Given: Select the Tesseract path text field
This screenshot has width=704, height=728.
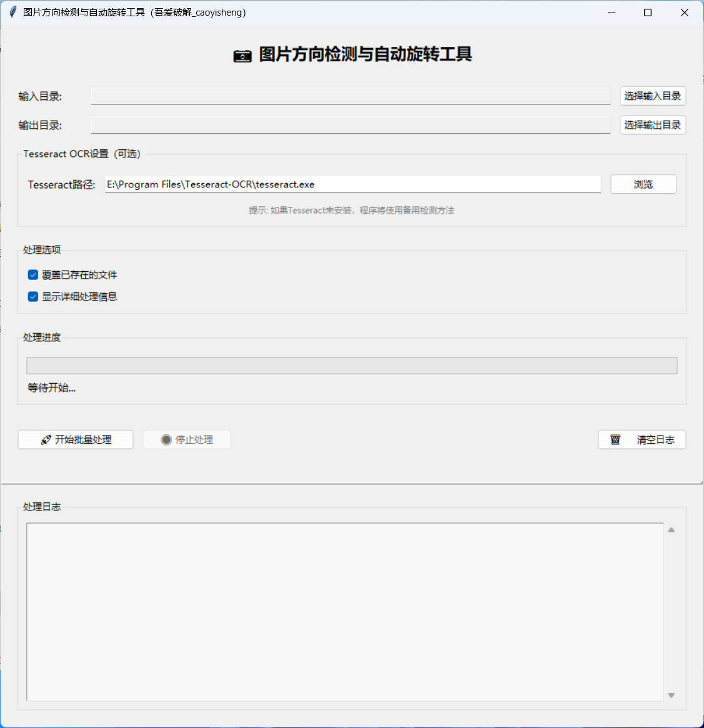Looking at the screenshot, I should click(353, 184).
